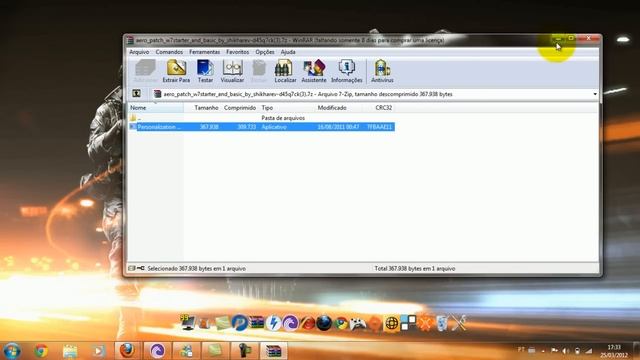Open the WinRAR books icon in the dock
Viewport: 640px width, 360px height.
point(256,322)
